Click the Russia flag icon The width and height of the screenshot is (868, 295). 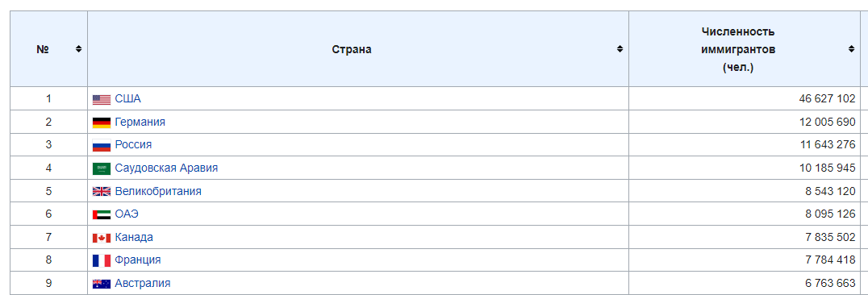coord(102,146)
